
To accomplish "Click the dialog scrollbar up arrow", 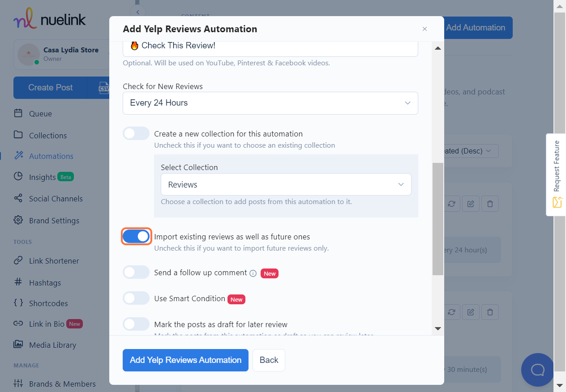I will [438, 48].
